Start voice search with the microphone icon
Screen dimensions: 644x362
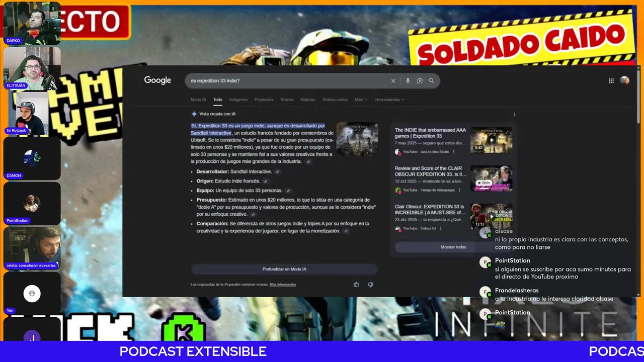click(408, 80)
